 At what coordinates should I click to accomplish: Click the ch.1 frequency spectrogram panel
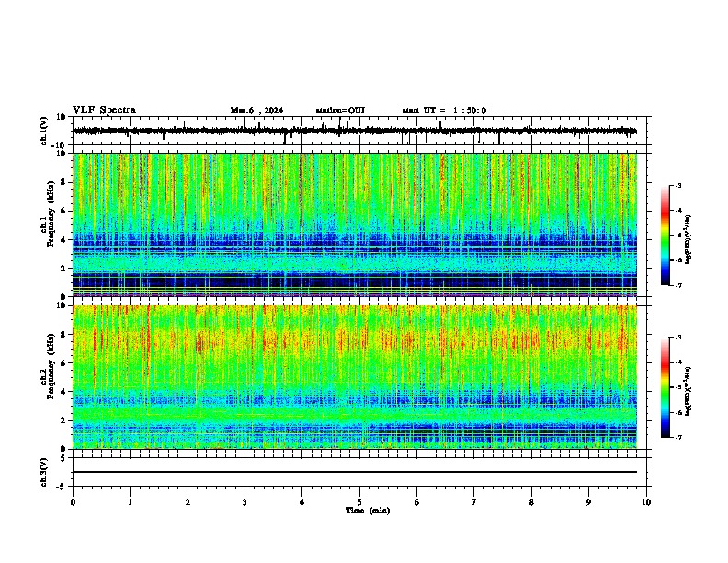pyautogui.click(x=355, y=224)
